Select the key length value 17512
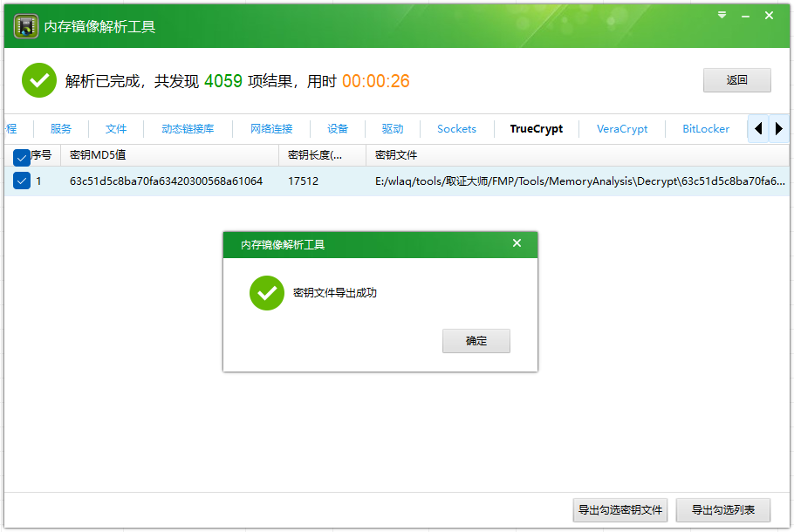 click(304, 181)
